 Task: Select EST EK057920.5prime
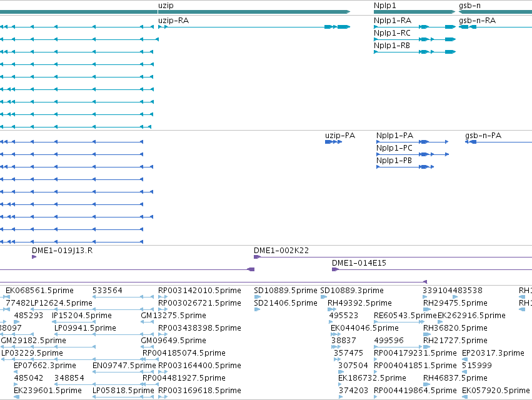click(496, 391)
